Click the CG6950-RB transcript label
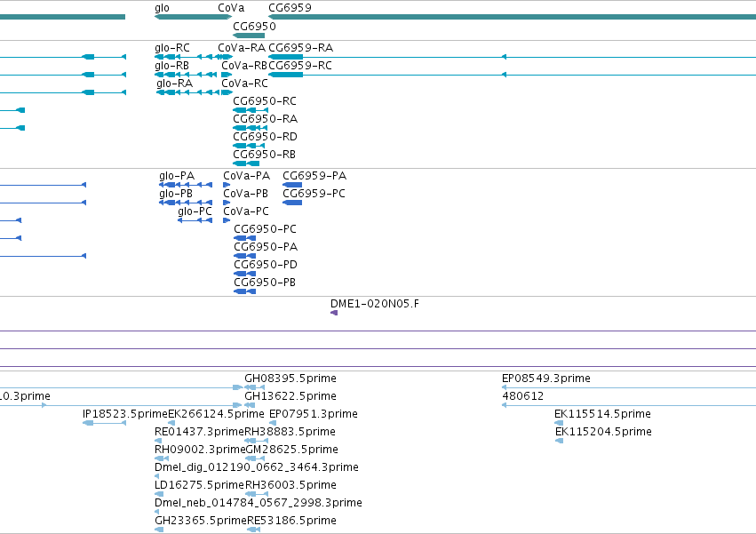 click(264, 155)
